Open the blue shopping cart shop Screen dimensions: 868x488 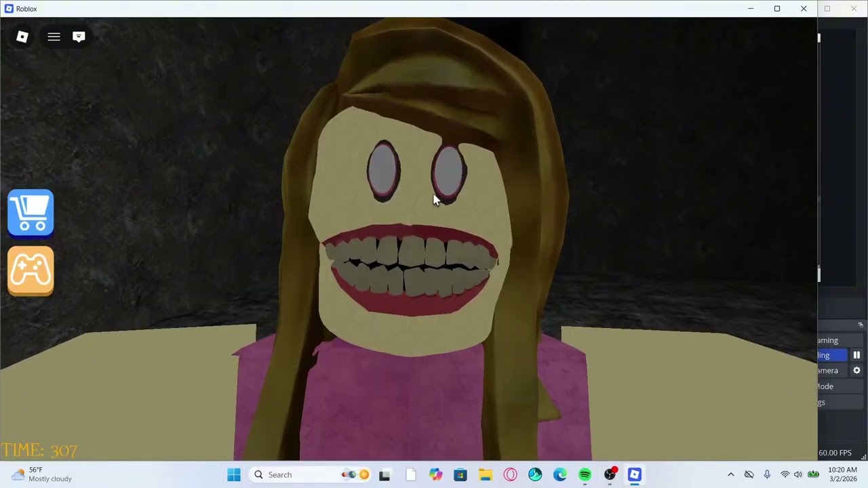coord(31,213)
